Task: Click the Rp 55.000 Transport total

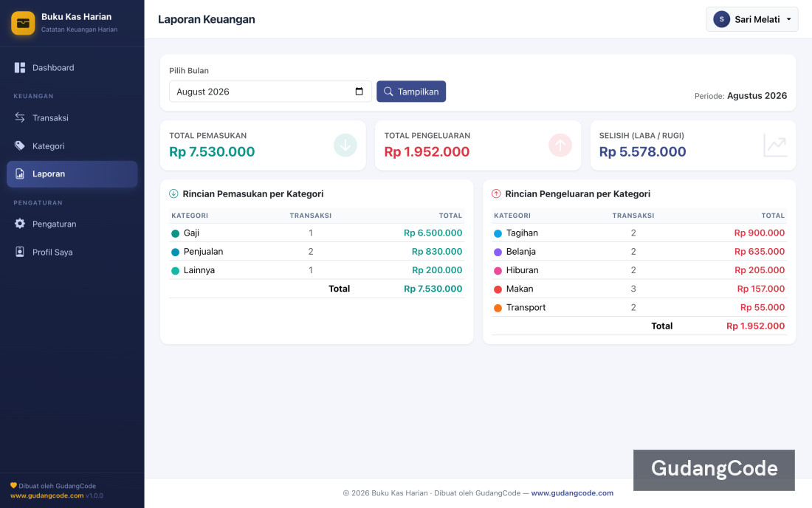Action: tap(763, 308)
